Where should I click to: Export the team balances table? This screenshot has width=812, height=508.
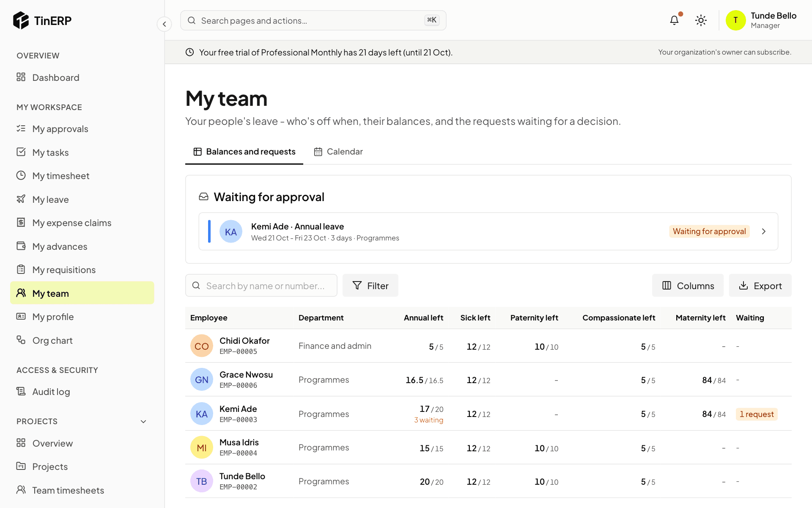[x=760, y=286]
